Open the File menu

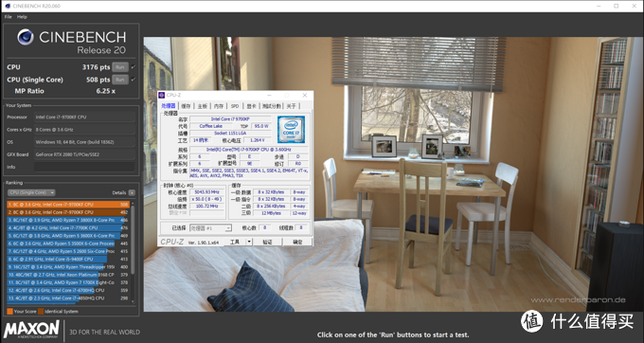[9, 17]
